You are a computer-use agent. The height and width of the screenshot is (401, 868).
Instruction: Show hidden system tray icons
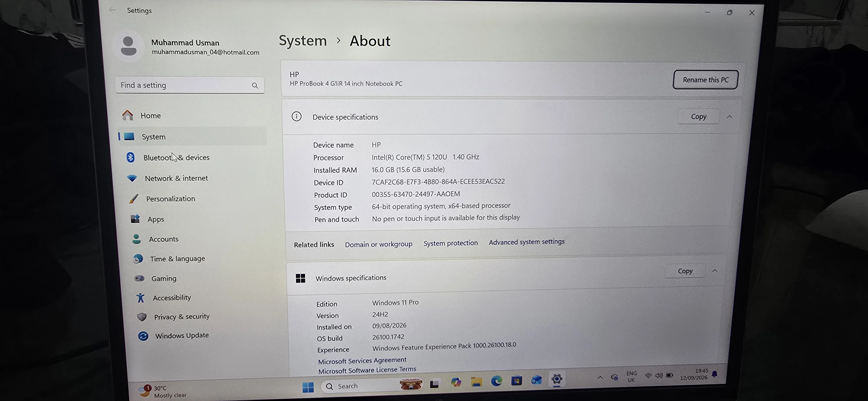pyautogui.click(x=600, y=378)
